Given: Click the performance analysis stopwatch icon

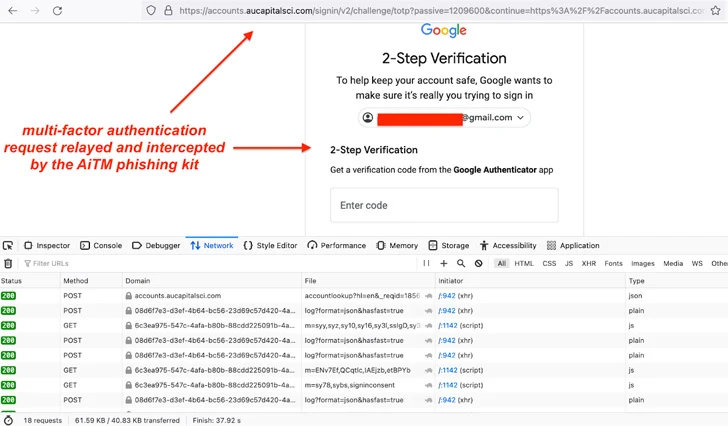Looking at the screenshot, I should [8, 420].
